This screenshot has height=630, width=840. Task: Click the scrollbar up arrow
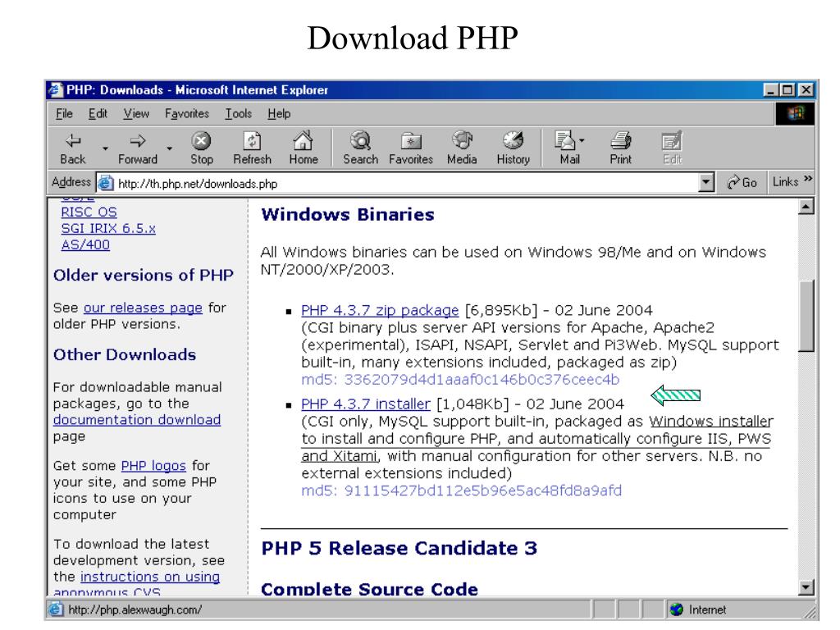tap(806, 207)
